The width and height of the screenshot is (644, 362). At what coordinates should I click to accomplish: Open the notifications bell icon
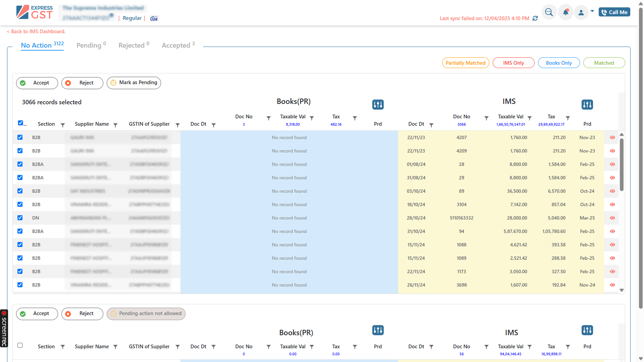(566, 12)
